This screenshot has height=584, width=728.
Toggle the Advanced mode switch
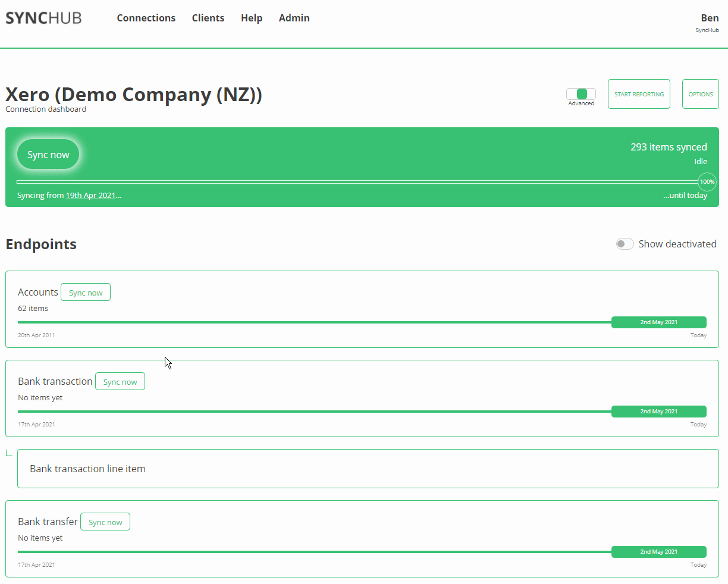tap(581, 94)
